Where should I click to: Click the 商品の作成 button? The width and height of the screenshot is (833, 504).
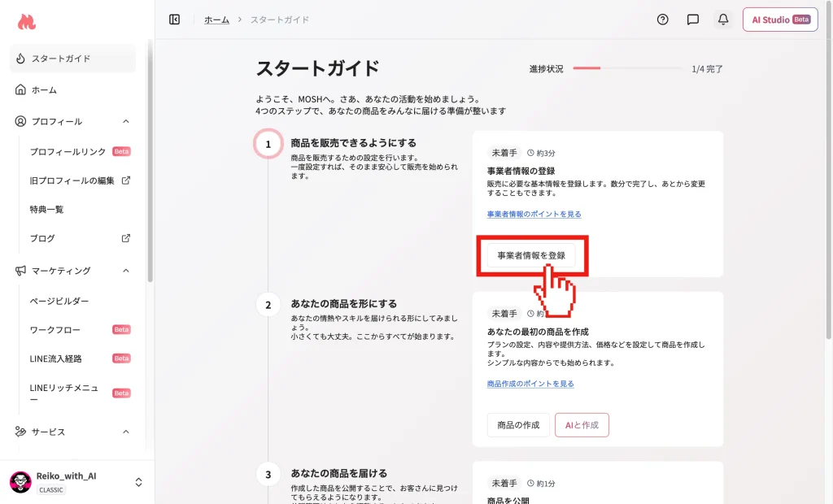(x=518, y=425)
